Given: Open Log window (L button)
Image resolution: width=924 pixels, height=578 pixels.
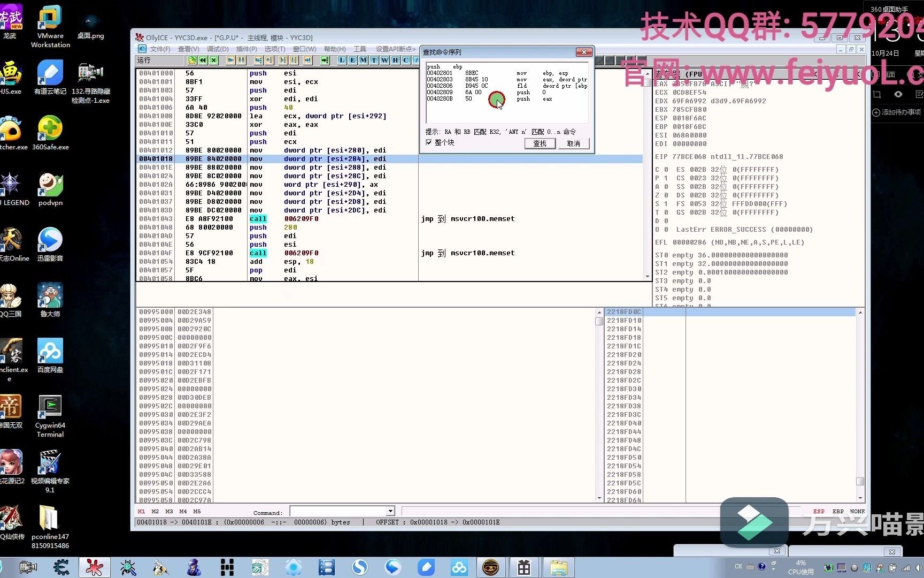Looking at the screenshot, I should pyautogui.click(x=342, y=60).
